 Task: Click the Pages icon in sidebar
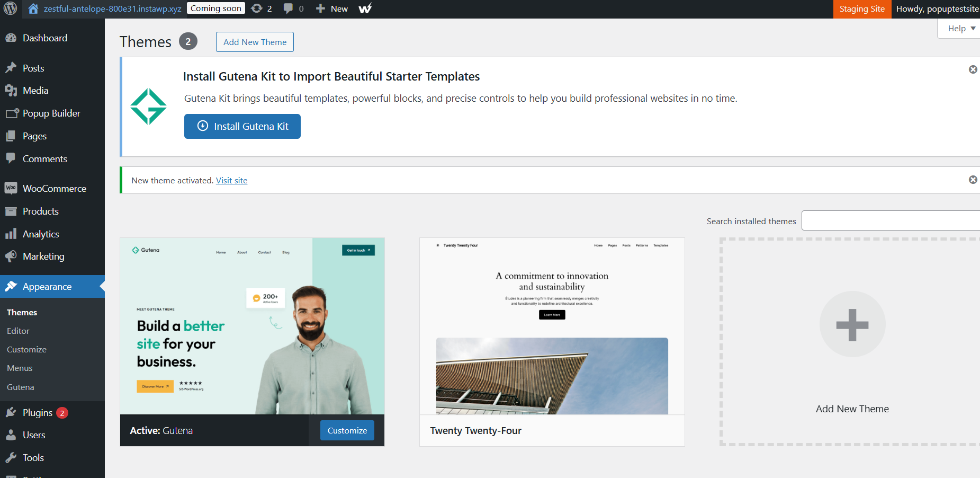11,136
